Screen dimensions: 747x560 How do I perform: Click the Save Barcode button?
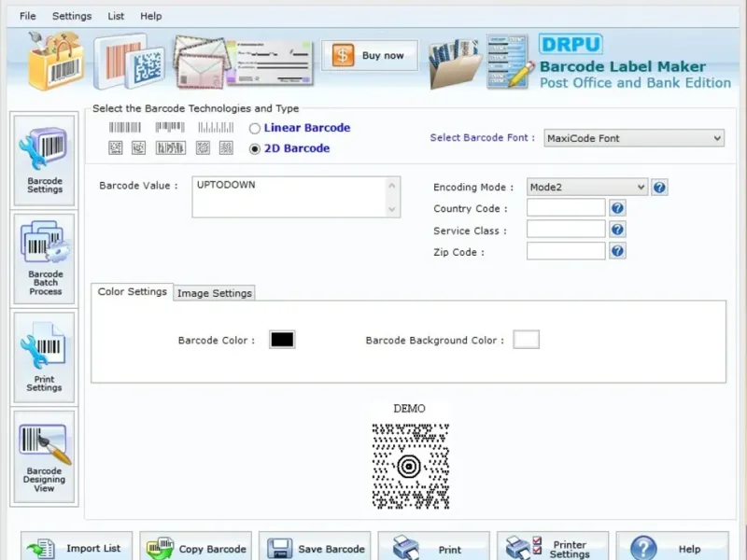(x=315, y=546)
